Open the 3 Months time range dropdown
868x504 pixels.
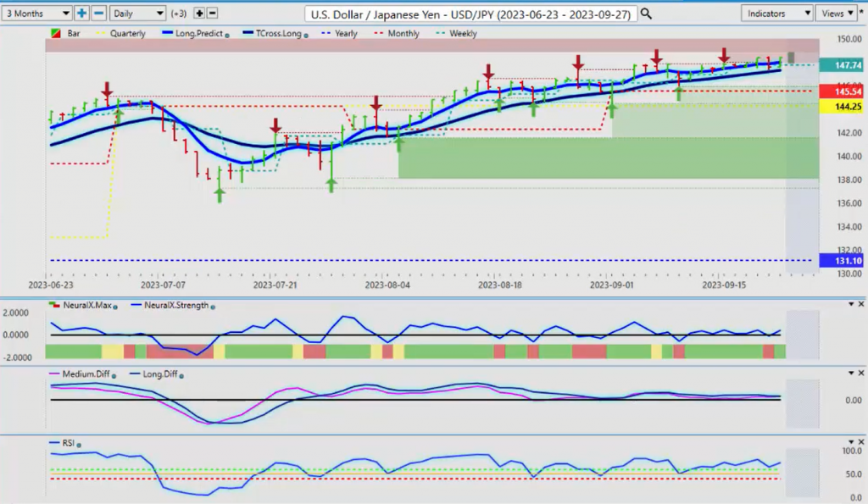pyautogui.click(x=37, y=14)
